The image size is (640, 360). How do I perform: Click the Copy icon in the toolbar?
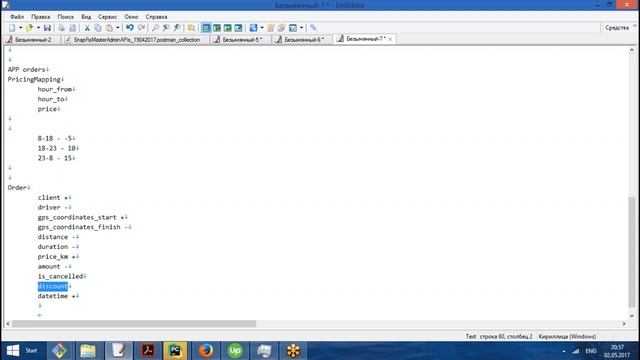click(98, 28)
